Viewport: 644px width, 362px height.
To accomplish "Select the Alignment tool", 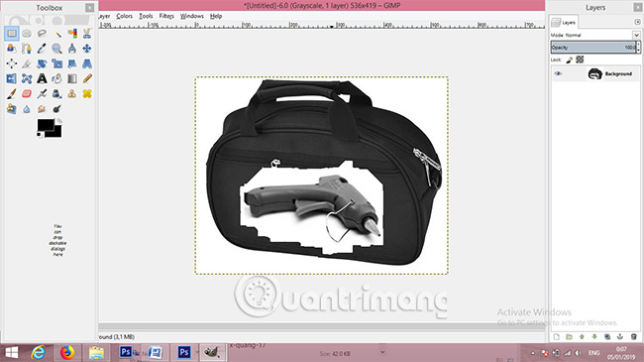I will point(12,63).
